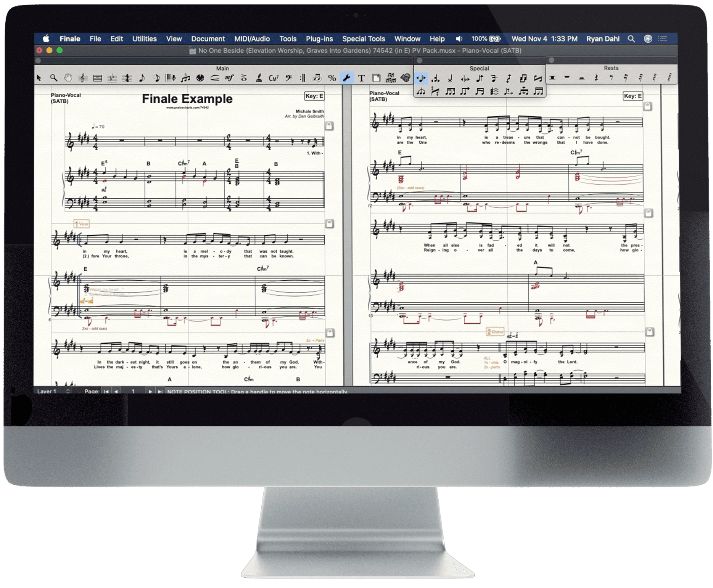Viewport: 713px width, 588px height.
Task: Select the Hand Grabber tool
Action: point(68,78)
